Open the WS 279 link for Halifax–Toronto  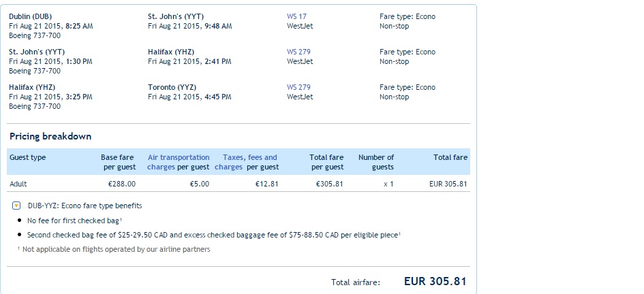pyautogui.click(x=298, y=87)
